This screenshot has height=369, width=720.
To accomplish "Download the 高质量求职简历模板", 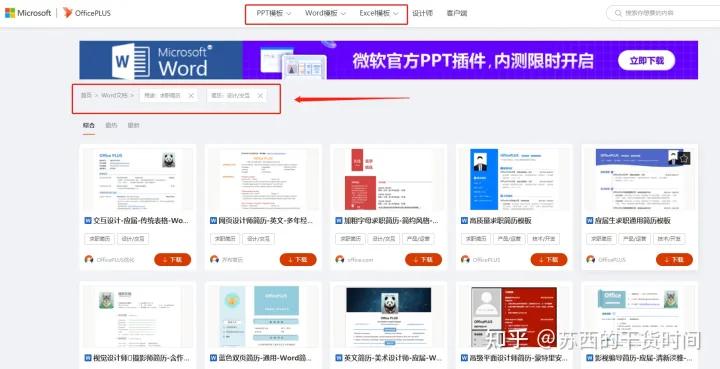I will (549, 259).
